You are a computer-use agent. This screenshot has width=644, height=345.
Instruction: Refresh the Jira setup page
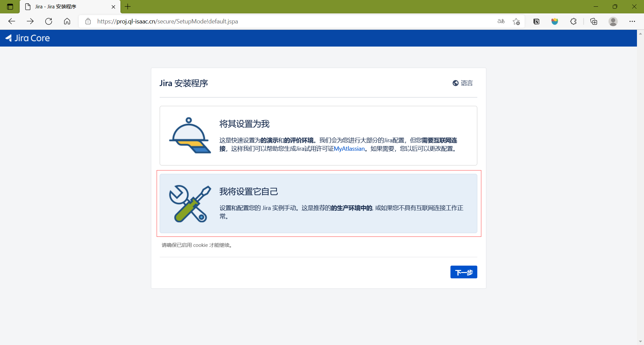[49, 21]
